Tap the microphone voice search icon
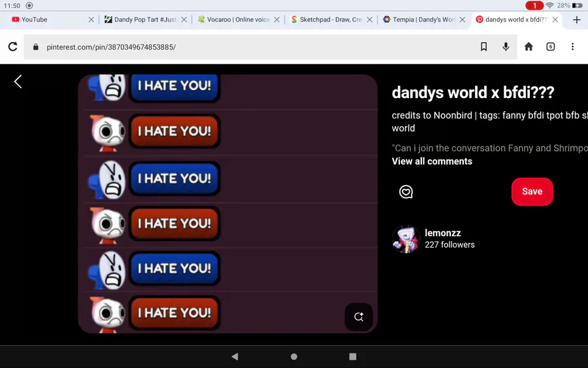The image size is (588, 368). (x=506, y=47)
